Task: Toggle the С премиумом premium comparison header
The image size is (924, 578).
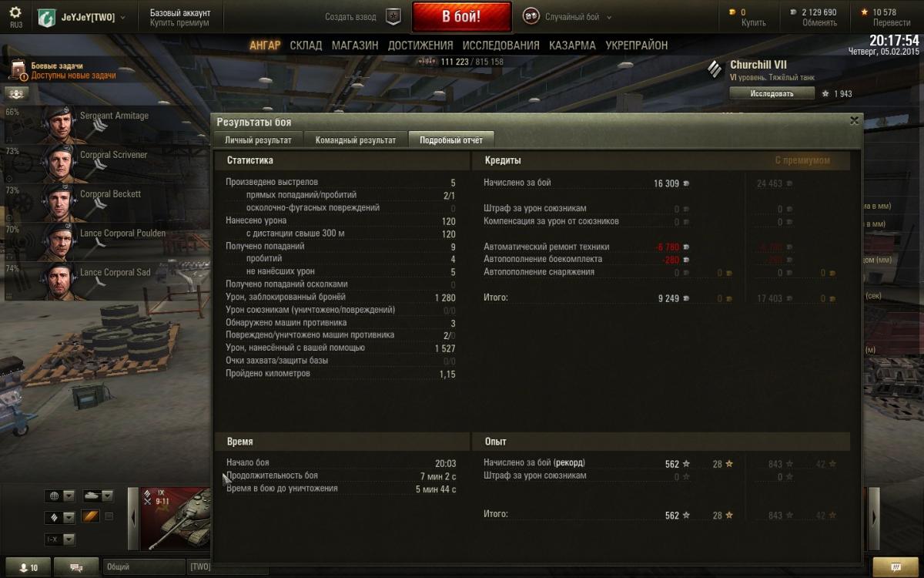Action: pyautogui.click(x=802, y=160)
